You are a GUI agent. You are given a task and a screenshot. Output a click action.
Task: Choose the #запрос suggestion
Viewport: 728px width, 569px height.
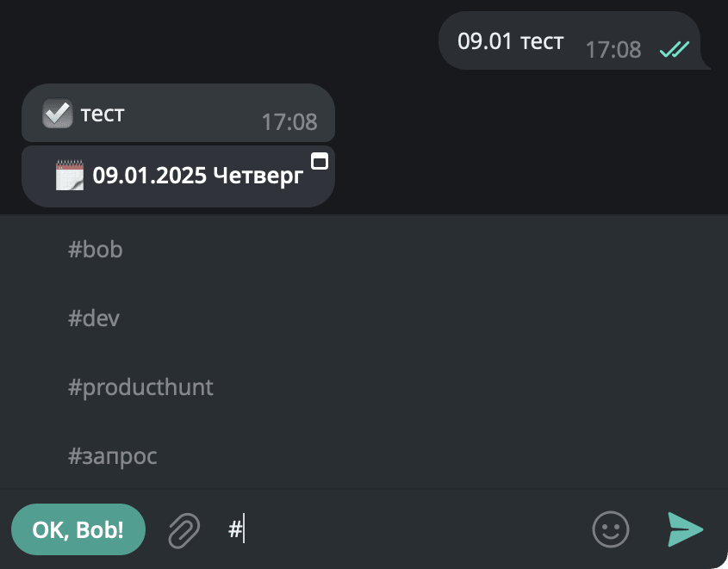tap(113, 455)
